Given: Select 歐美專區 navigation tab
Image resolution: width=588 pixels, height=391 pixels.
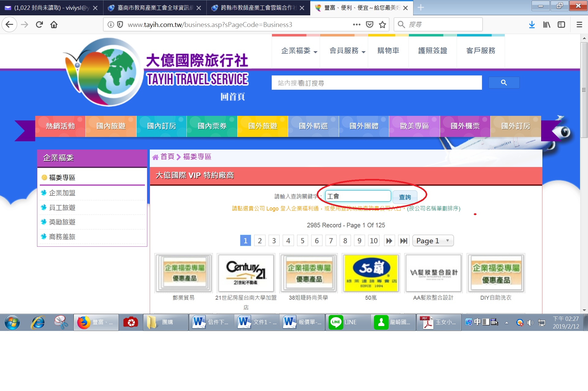Looking at the screenshot, I should (x=414, y=126).
